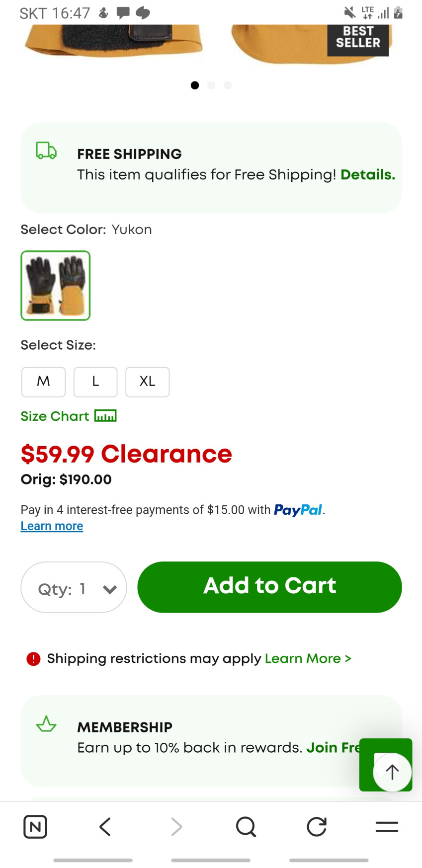
Task: Tap the Join Free membership link
Action: point(332,748)
